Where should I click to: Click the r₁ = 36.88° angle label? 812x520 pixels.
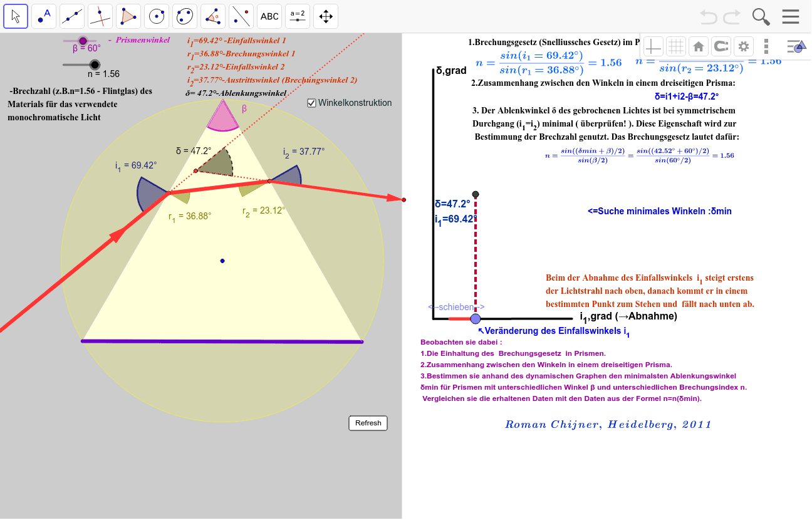point(190,216)
